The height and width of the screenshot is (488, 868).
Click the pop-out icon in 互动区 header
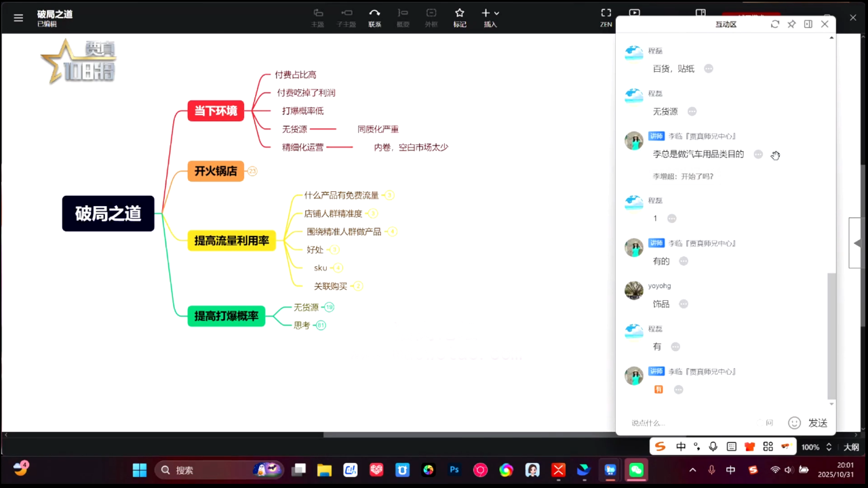(x=808, y=24)
